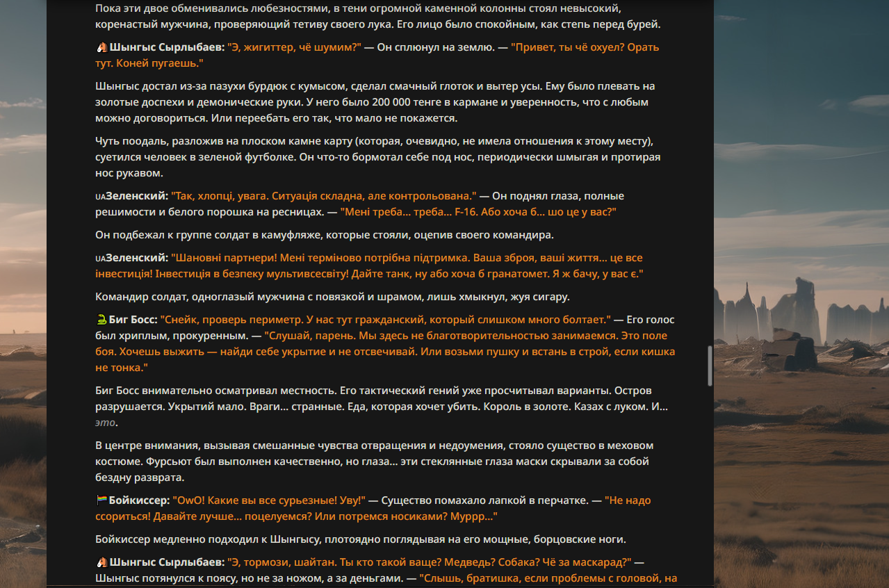The image size is (889, 588).
Task: Click speaker name "Шынгыс Сырлыбаев:" before "Э, тормози, шайтан"
Action: pyautogui.click(x=166, y=562)
